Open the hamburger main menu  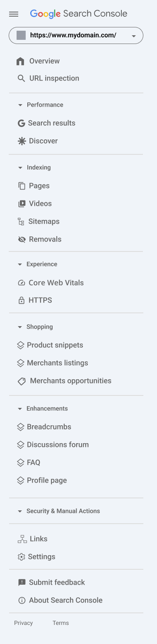coord(14,14)
